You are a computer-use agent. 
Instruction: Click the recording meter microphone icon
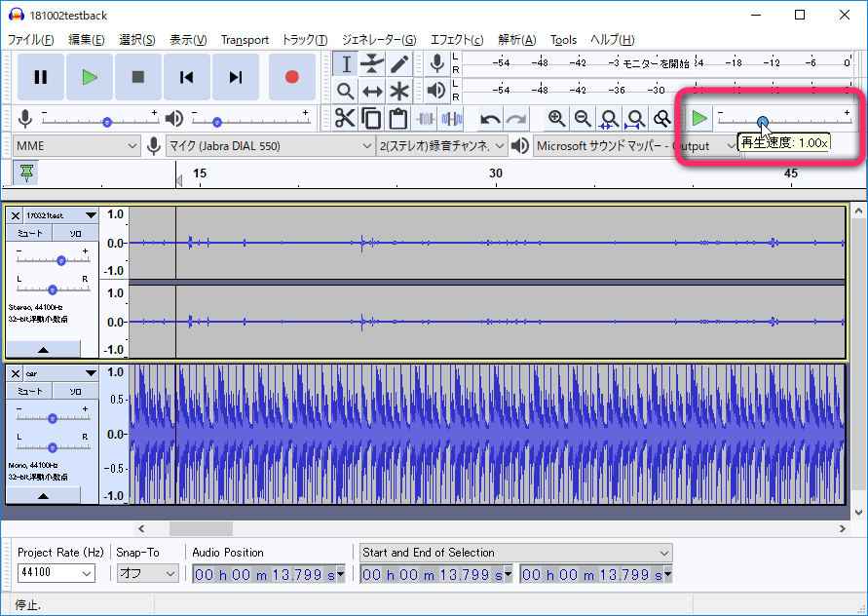coord(436,63)
